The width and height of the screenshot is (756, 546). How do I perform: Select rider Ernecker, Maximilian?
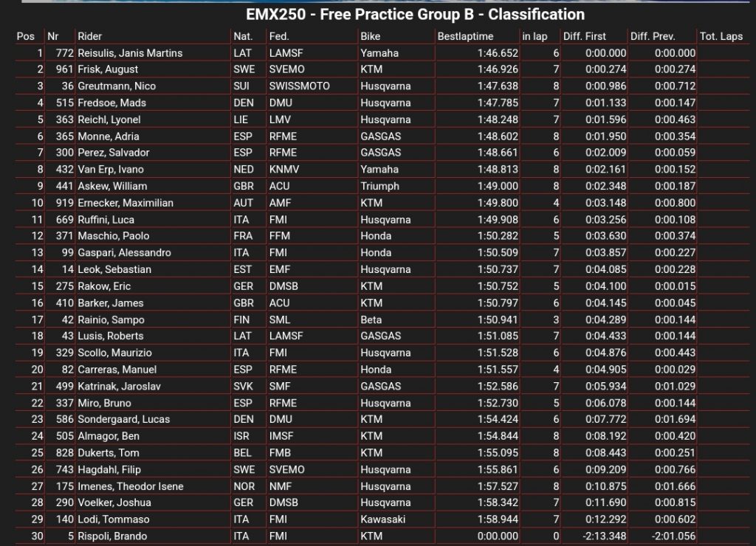click(x=126, y=203)
